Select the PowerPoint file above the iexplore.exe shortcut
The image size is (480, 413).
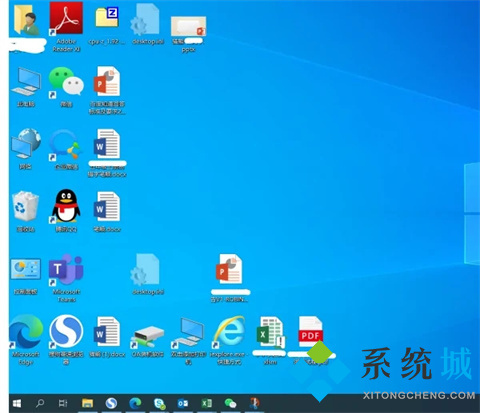click(x=229, y=269)
